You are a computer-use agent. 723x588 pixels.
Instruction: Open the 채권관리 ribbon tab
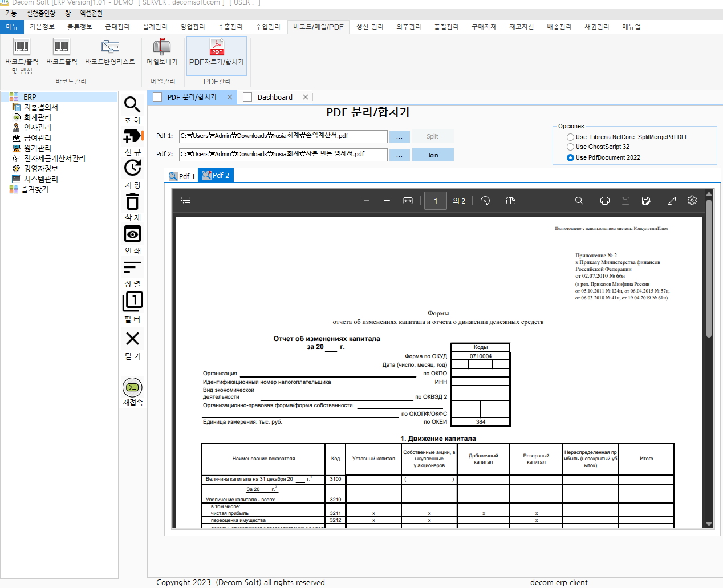596,27
